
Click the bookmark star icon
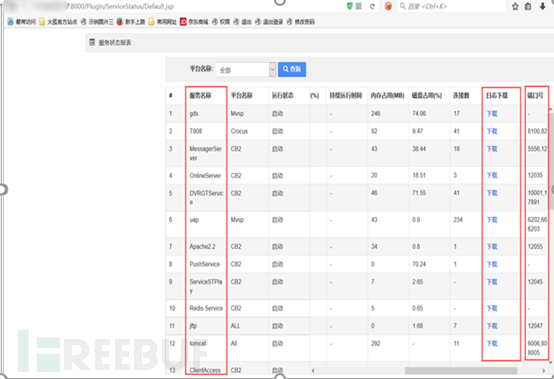515,6
